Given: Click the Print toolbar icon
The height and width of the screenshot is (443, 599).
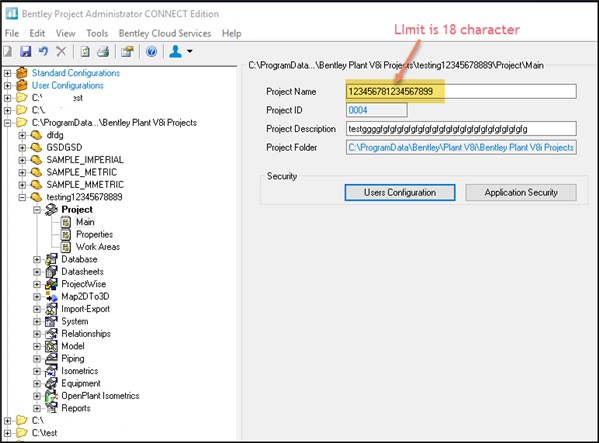Looking at the screenshot, I should (103, 51).
